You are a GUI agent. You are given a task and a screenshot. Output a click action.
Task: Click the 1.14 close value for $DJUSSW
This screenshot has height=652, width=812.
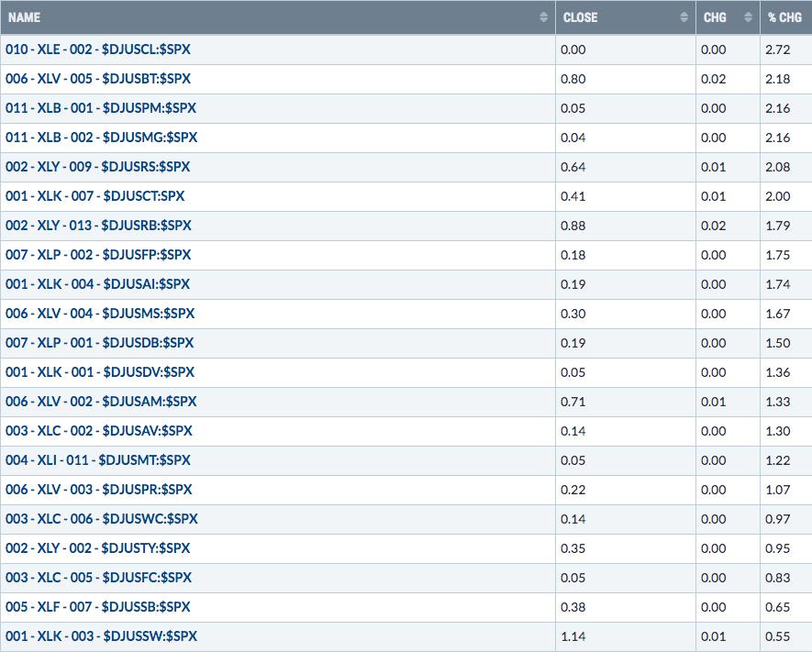573,636
